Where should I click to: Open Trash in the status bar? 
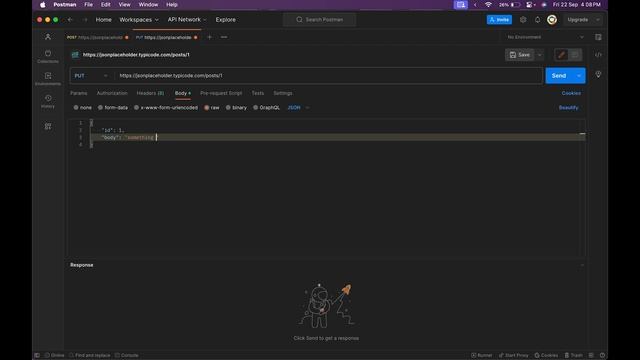[573, 355]
